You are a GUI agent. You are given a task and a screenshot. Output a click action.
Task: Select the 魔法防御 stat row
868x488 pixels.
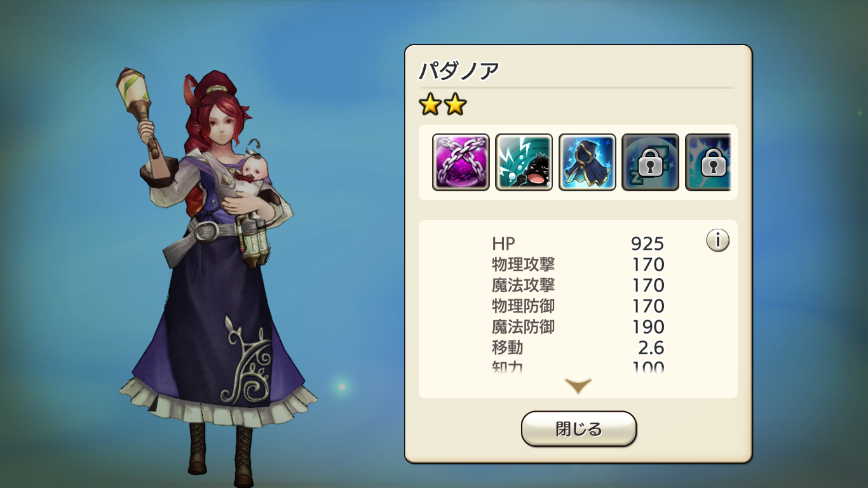click(578, 327)
